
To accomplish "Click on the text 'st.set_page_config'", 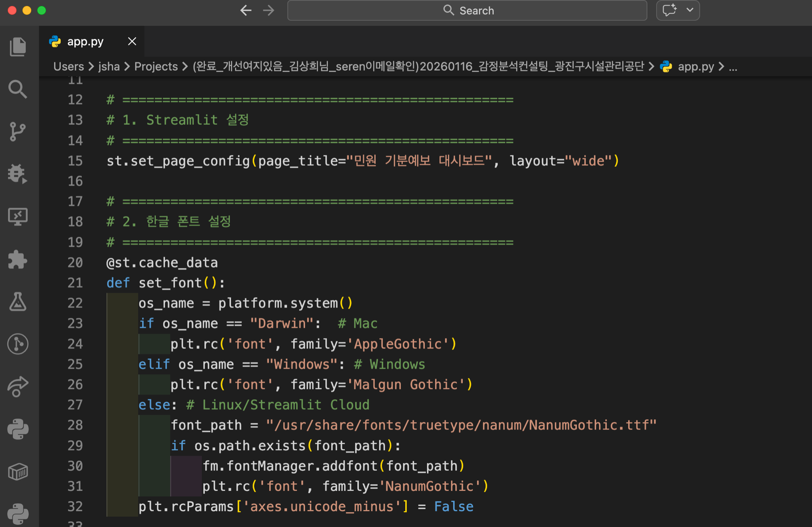I will coord(178,161).
